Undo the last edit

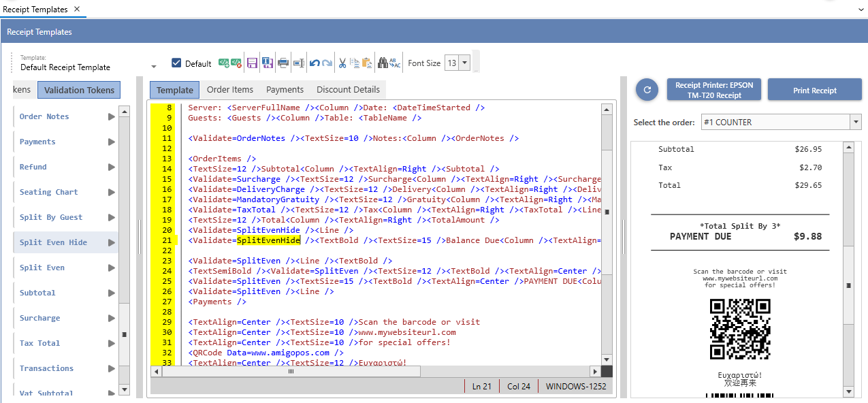[314, 63]
